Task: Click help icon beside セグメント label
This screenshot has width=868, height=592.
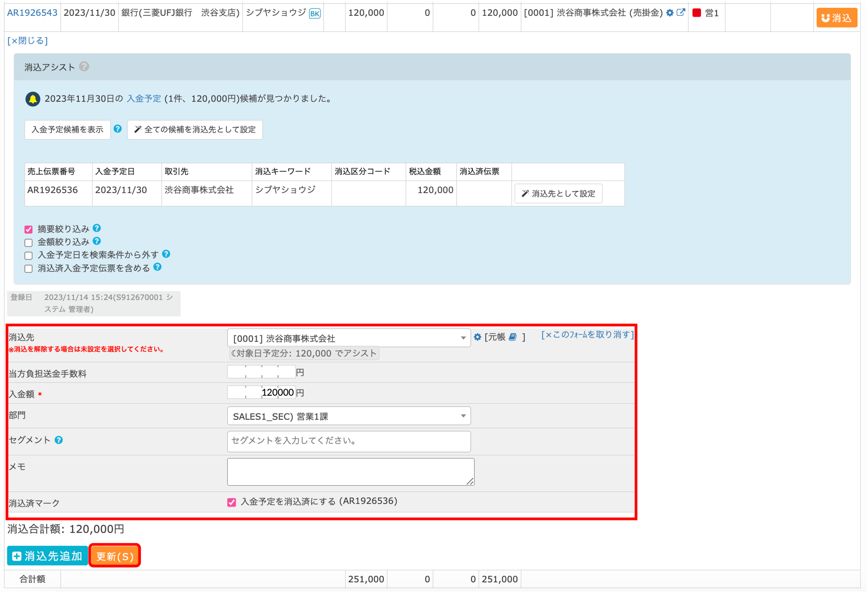Action: click(59, 440)
